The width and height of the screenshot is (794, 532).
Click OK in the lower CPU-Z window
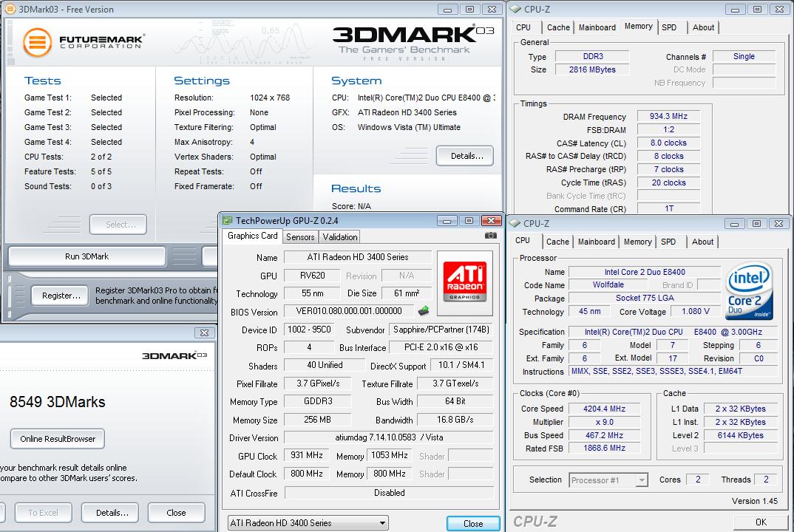point(761,522)
